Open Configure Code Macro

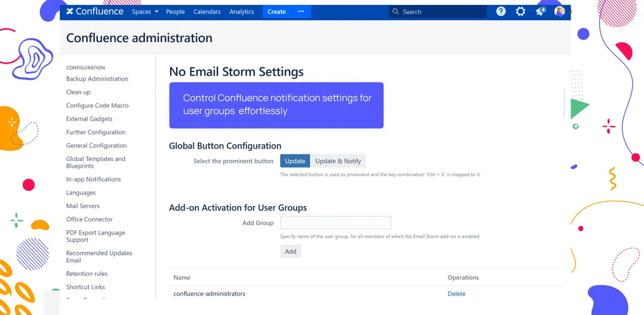pyautogui.click(x=97, y=106)
